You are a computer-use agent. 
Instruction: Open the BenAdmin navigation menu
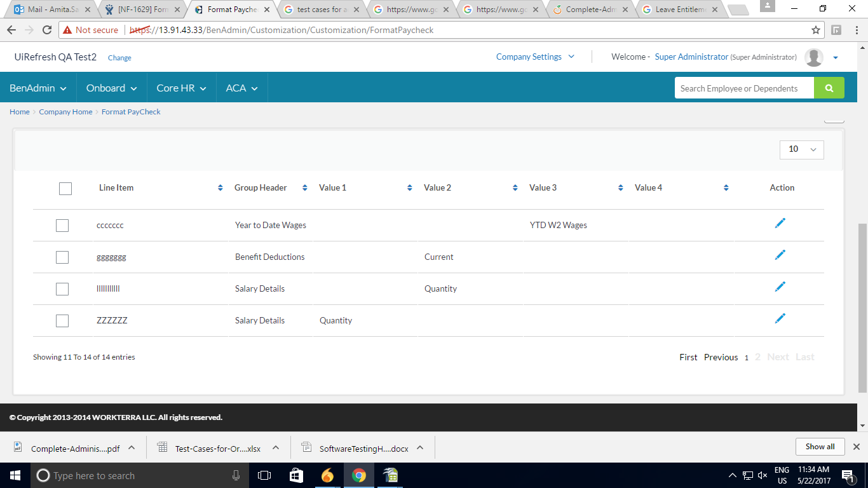click(38, 88)
